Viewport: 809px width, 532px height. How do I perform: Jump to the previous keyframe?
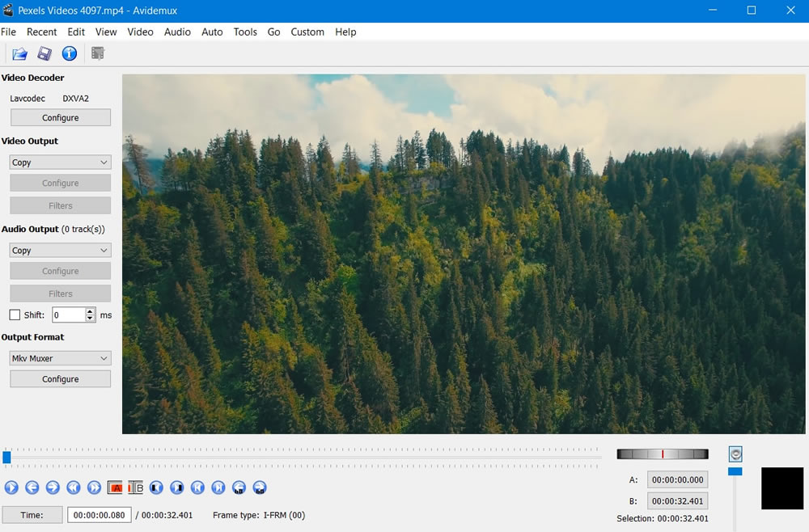[74, 488]
